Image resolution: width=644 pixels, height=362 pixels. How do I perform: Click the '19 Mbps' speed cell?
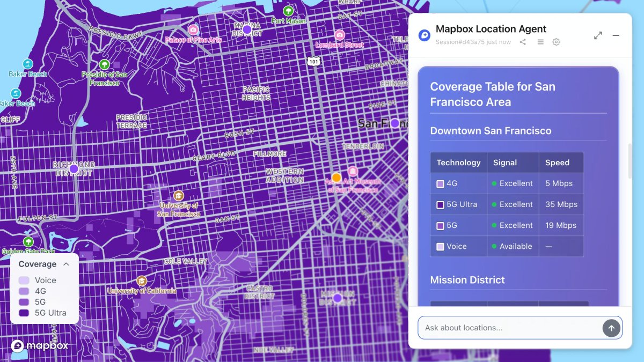coord(561,225)
